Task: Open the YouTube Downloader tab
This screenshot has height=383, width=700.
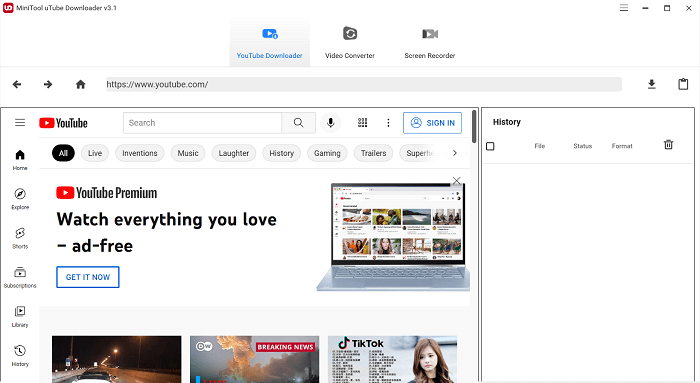Action: coord(270,43)
